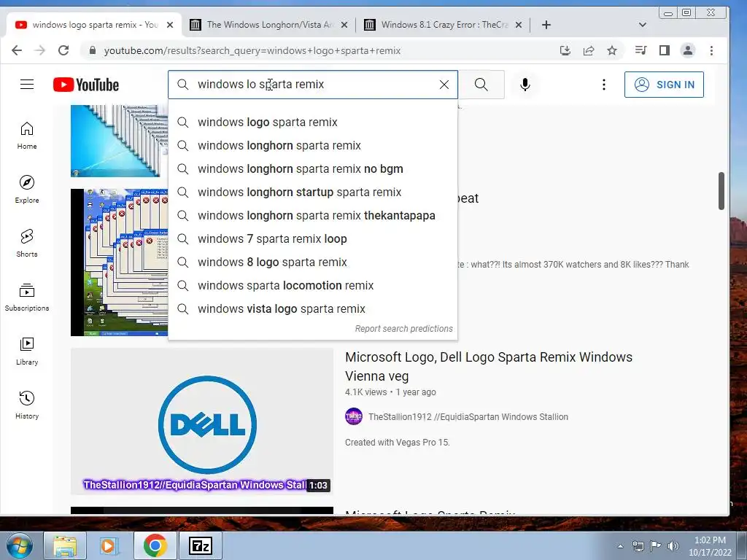The width and height of the screenshot is (747, 560).
Task: Go to YouTube home via logo
Action: 86,85
